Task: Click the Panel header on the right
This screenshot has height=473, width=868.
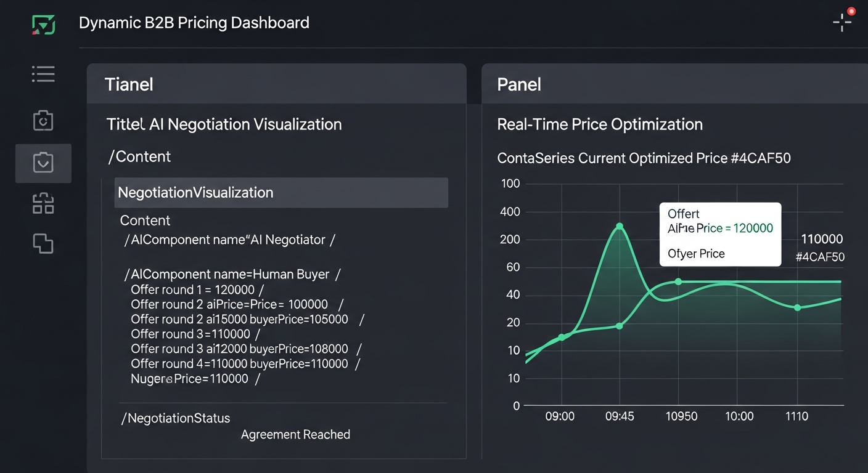Action: point(674,84)
